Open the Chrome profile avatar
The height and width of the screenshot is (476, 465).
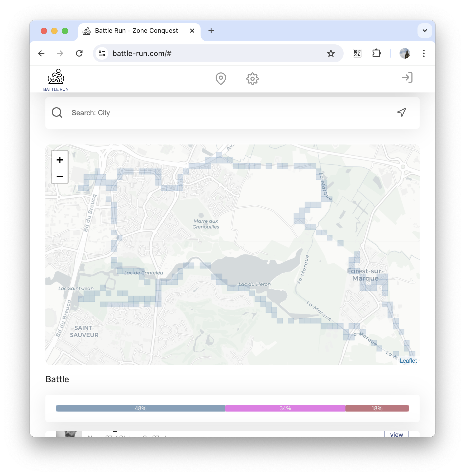[405, 53]
